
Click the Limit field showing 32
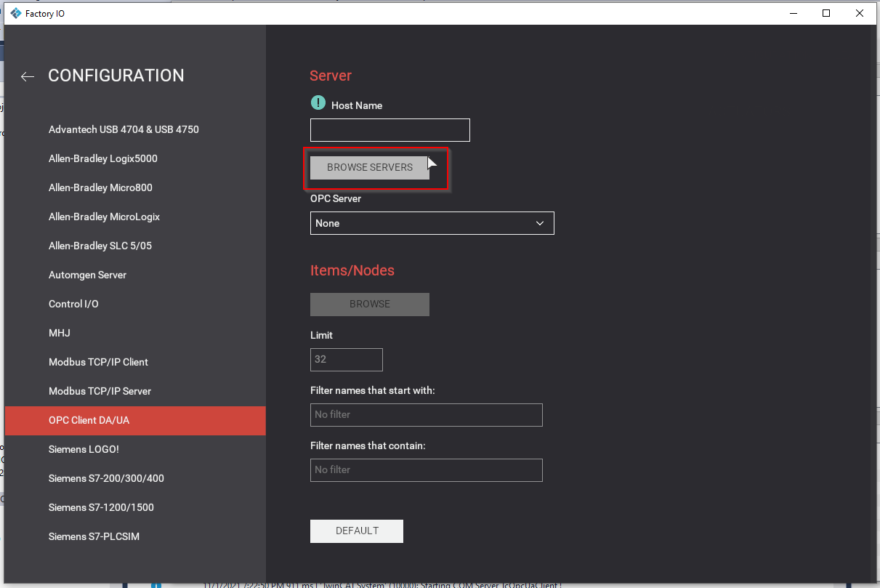click(x=347, y=360)
